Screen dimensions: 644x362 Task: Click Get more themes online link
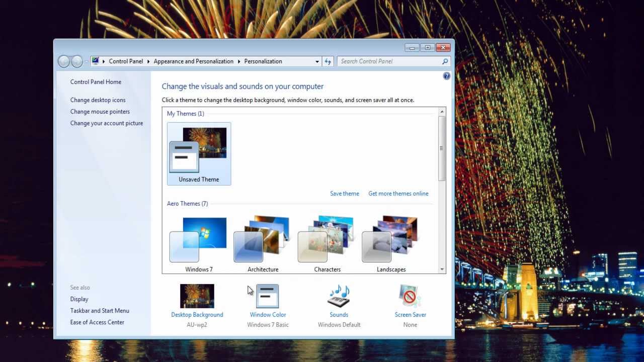pos(398,194)
